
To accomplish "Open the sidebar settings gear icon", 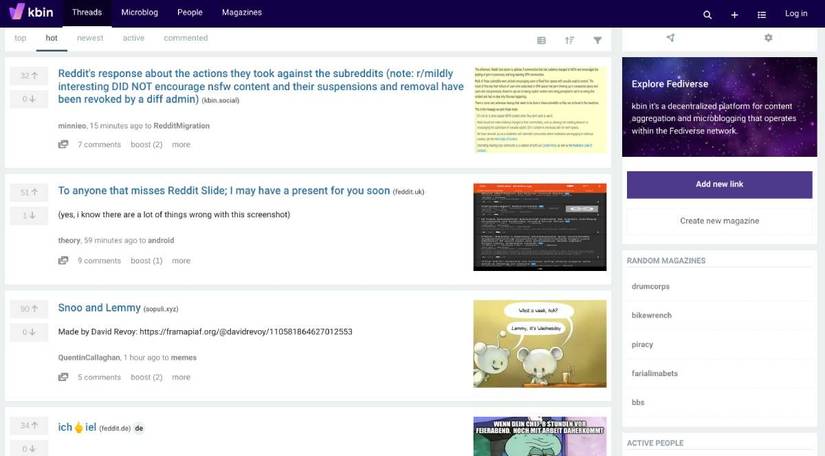I will click(x=768, y=38).
